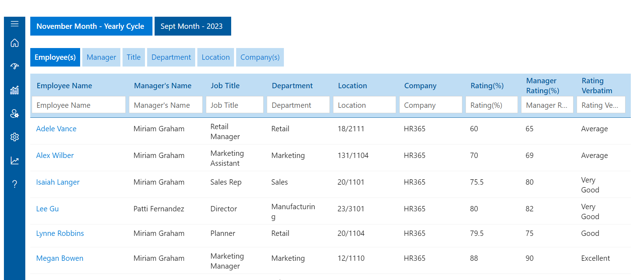
Task: Select location 23/3101 cell
Action: [x=351, y=209]
